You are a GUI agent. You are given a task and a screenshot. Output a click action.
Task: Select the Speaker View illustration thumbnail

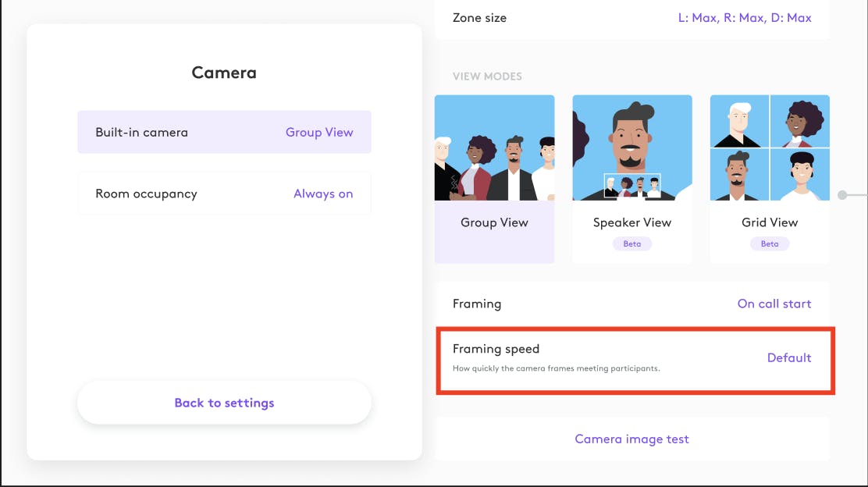tap(632, 148)
